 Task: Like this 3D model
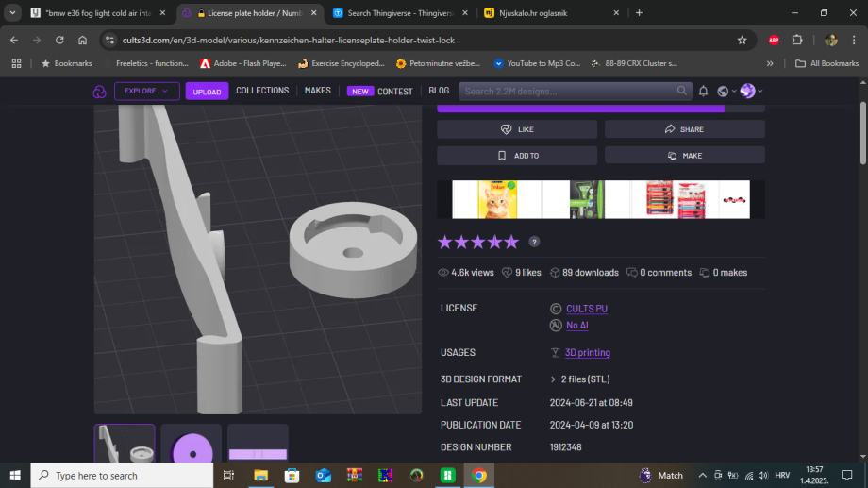(x=517, y=129)
